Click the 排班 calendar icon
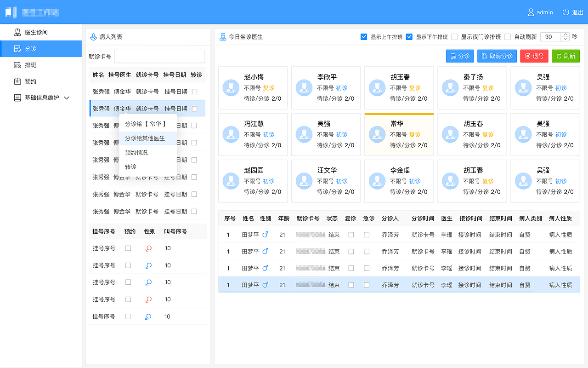The width and height of the screenshot is (588, 368). coord(17,65)
